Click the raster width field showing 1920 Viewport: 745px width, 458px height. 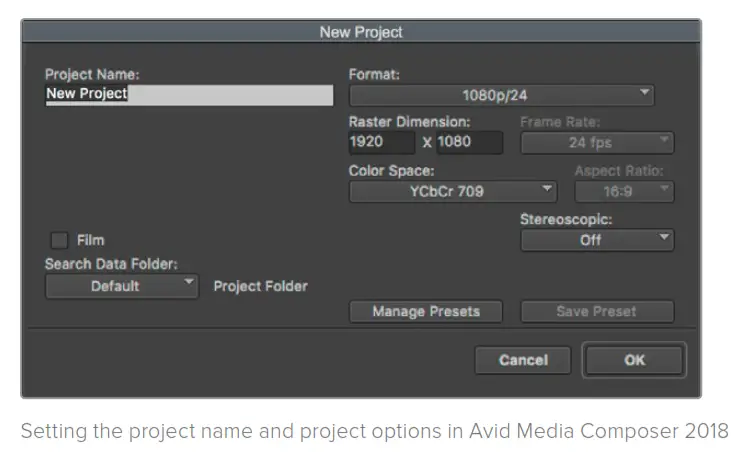pos(381,142)
